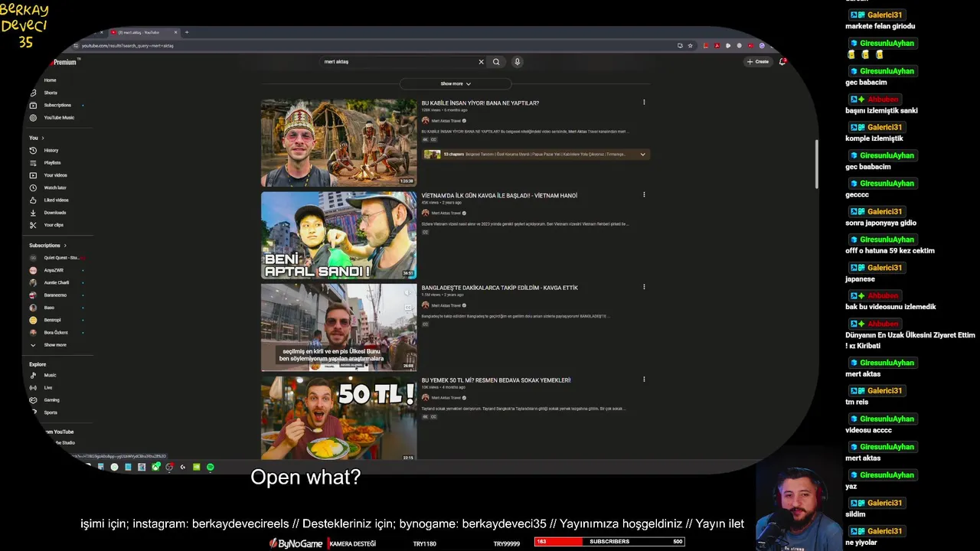Open Mert Aktas Travel channel under first video
980x551 pixels.
coord(446,121)
